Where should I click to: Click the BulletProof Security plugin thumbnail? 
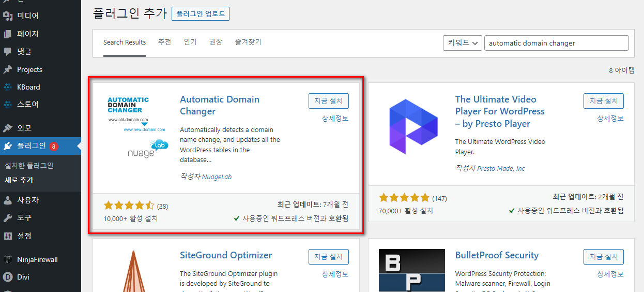click(412, 271)
